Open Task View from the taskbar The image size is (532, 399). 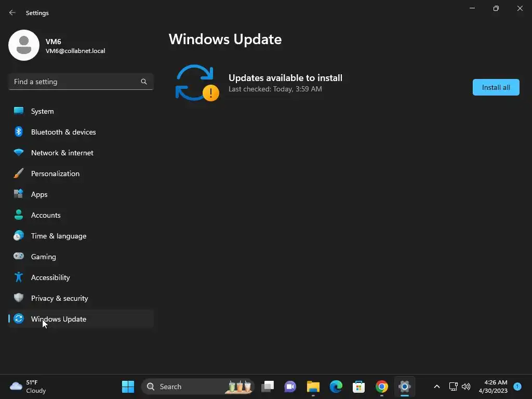click(268, 387)
